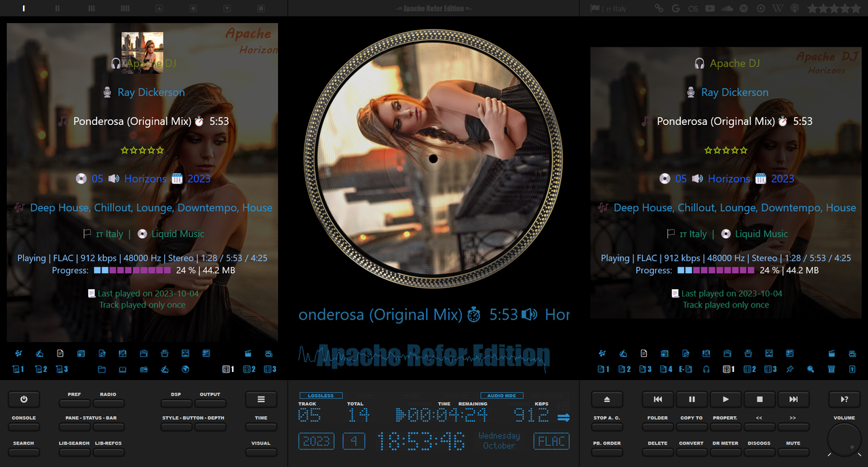Open the SoundCloud cloud icon
Screen dimensions: 868x467
pyautogui.click(x=728, y=8)
